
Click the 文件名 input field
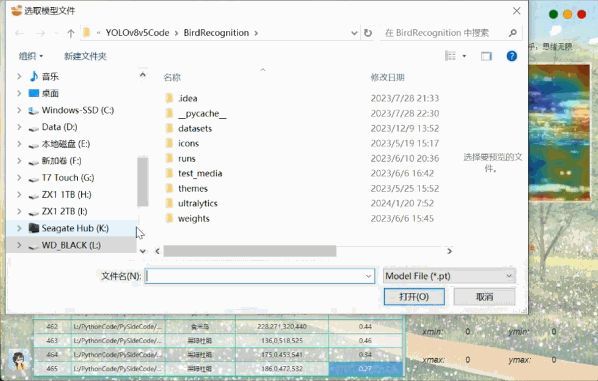click(x=260, y=276)
